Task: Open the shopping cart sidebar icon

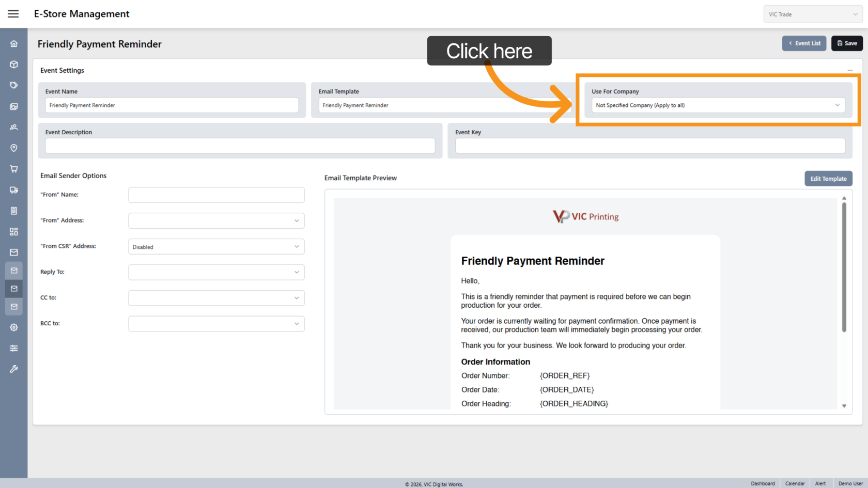Action: (x=14, y=169)
